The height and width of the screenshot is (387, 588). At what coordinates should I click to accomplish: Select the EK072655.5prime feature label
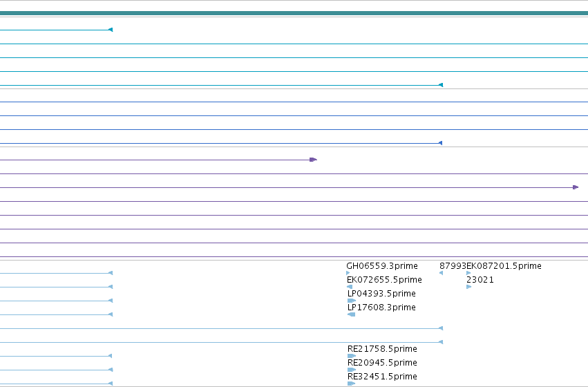[384, 280]
